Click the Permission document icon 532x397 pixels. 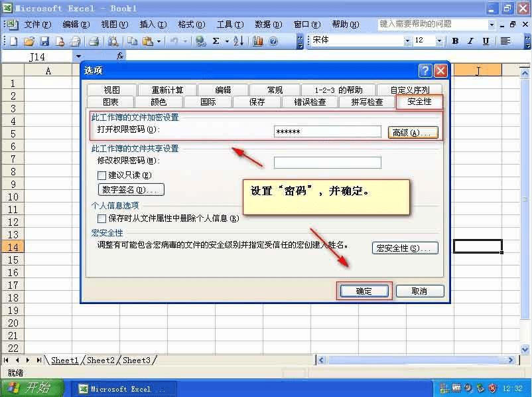click(60, 41)
